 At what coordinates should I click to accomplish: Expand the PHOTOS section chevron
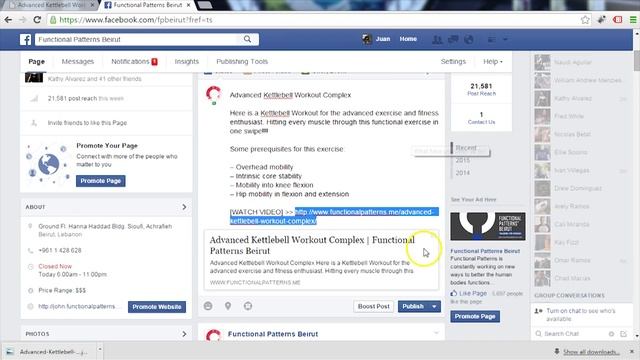coord(184,334)
